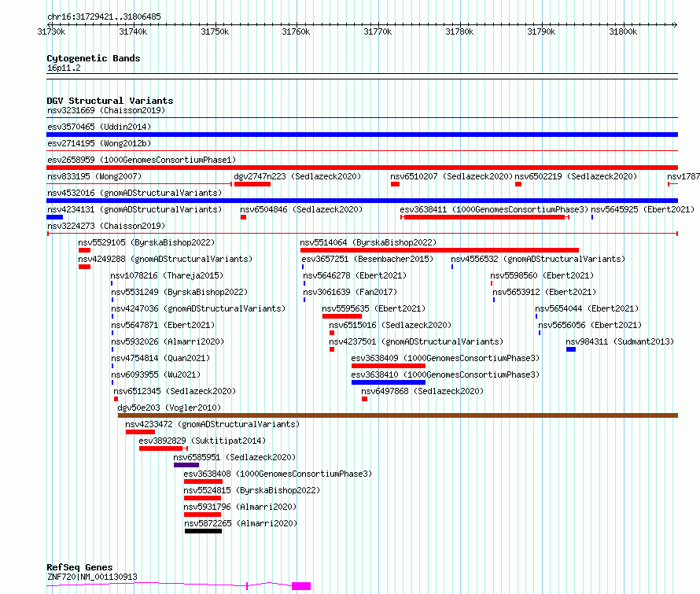Viewport: 700px width, 594px height.
Task: Click nsv4249288 (gnomADStructuralVariants) label
Action: click(x=165, y=259)
